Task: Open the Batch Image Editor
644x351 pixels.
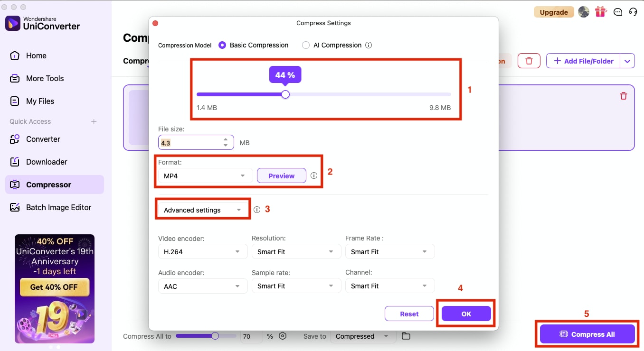Action: click(x=58, y=207)
